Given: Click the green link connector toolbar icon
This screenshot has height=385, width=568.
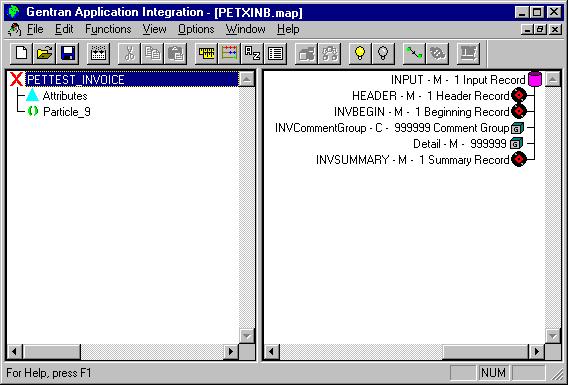Looking at the screenshot, I should [x=414, y=54].
